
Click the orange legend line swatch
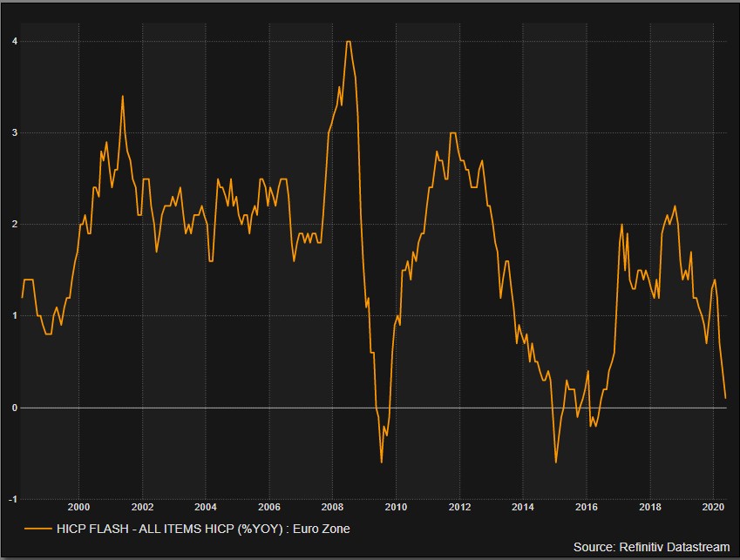pos(37,528)
